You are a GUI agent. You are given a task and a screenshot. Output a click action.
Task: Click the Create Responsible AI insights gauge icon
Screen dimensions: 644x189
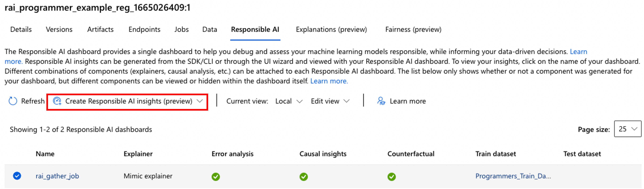tap(57, 101)
